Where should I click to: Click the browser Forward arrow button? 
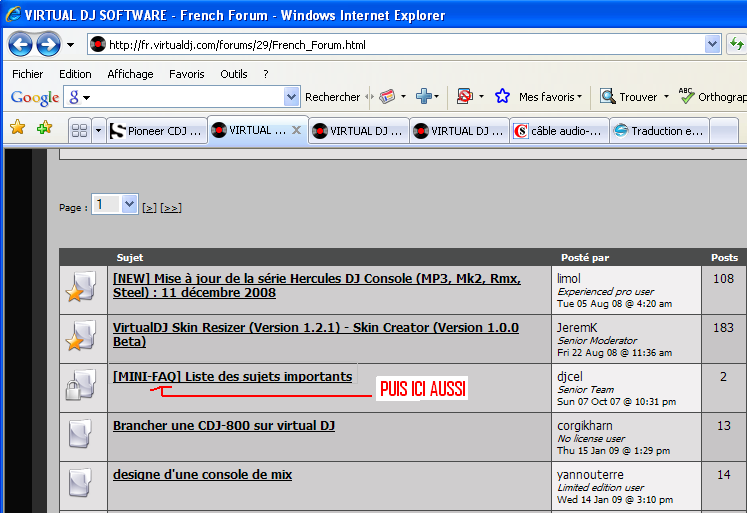click(x=49, y=45)
